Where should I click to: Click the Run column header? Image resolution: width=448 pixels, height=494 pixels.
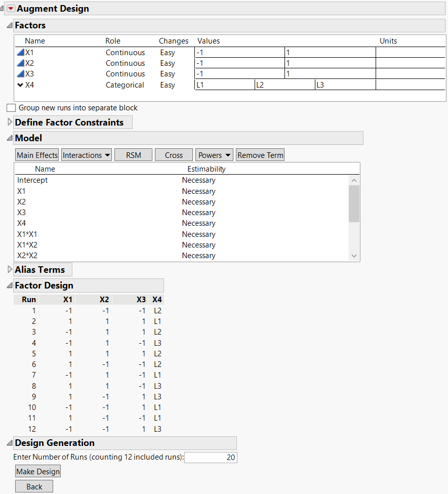(x=29, y=300)
